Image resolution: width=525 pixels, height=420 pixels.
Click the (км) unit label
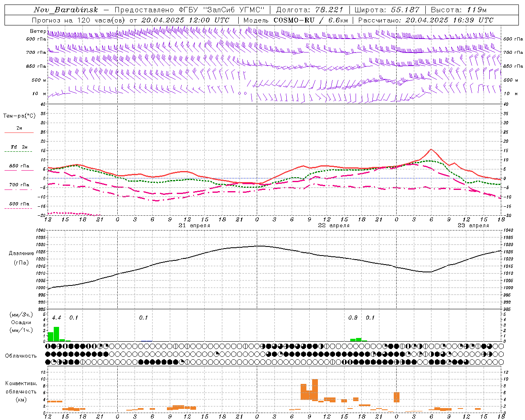point(21,399)
